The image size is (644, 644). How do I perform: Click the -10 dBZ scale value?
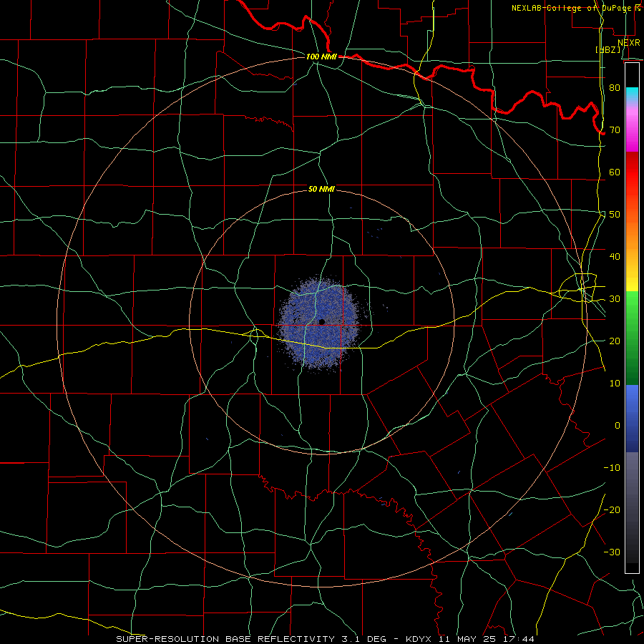click(612, 468)
